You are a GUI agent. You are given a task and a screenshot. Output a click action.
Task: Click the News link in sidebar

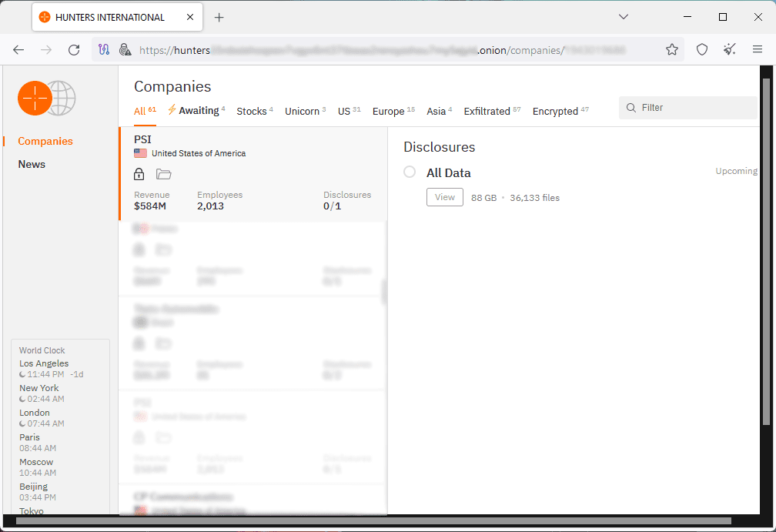pos(32,164)
